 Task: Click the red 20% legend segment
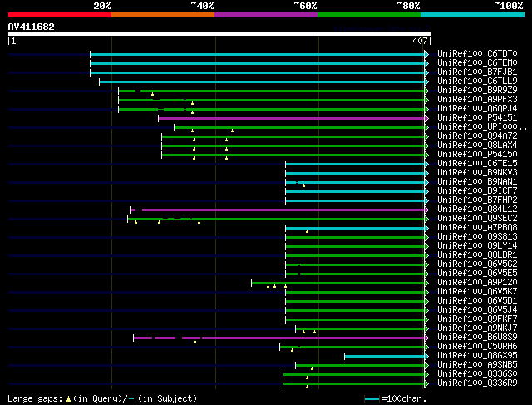(x=60, y=15)
